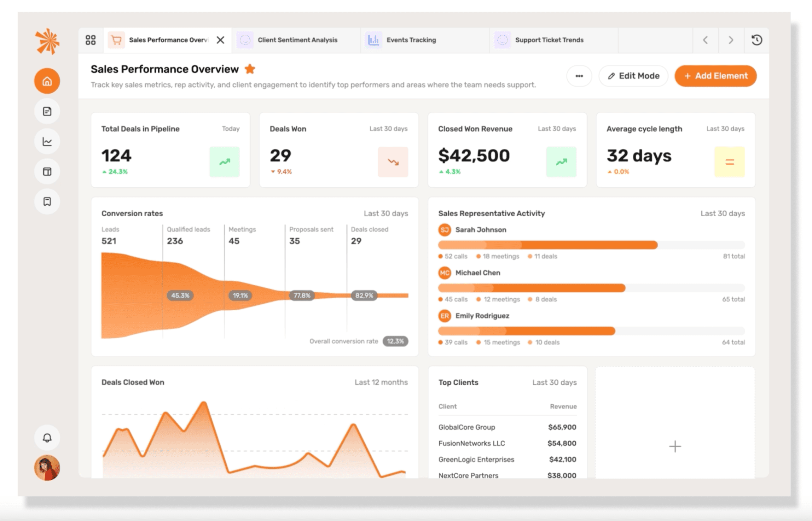Viewport: 812px width, 521px height.
Task: Toggle the favorite star beside the dashboard title
Action: [250, 69]
